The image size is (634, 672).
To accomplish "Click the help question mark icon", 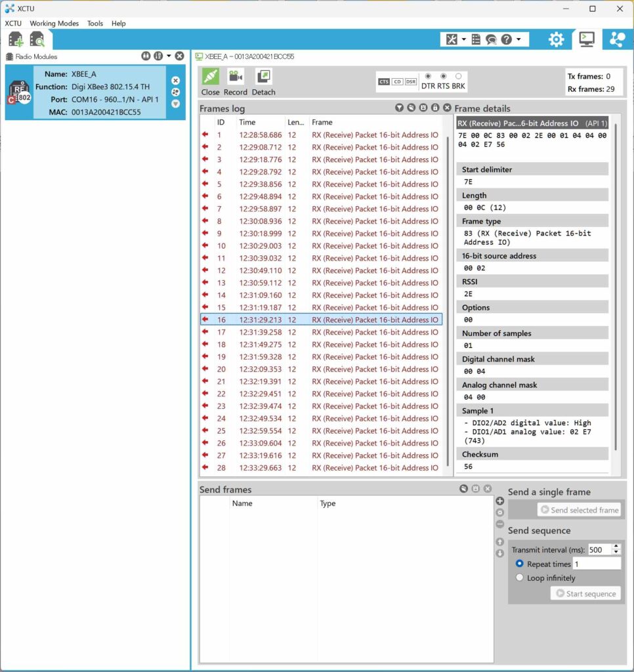I will [506, 39].
